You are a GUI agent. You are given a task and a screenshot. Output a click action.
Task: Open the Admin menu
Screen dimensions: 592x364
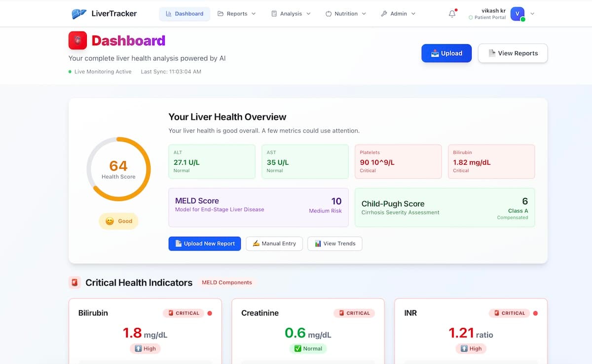[398, 13]
